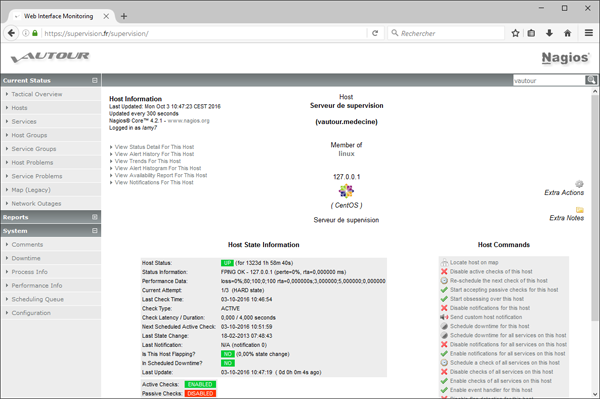The width and height of the screenshot is (600, 399).
Task: Click the CentOS logo icon
Action: (346, 191)
